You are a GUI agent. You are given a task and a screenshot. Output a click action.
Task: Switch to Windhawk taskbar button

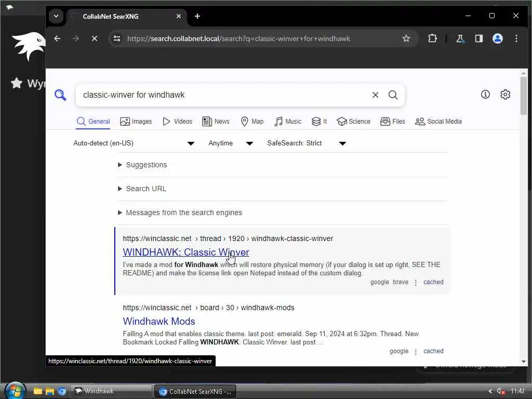tap(111, 391)
